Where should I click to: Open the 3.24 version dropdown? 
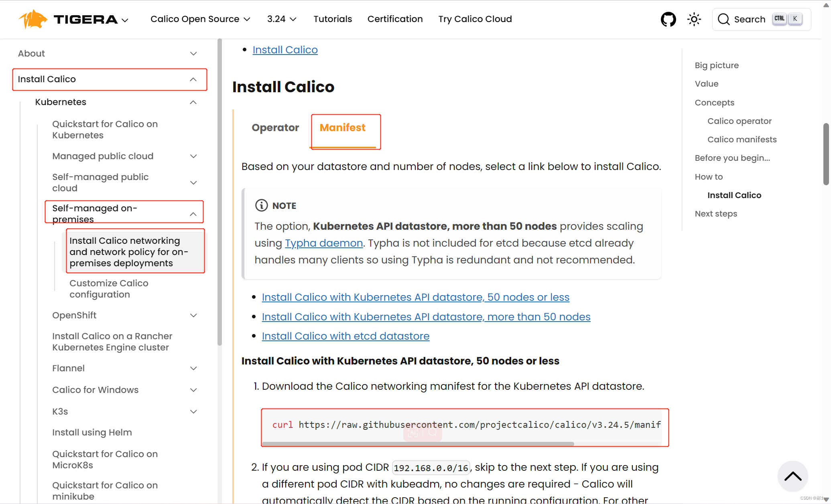(x=282, y=19)
